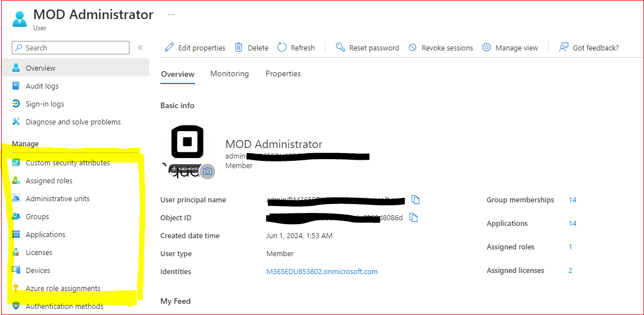644x315 pixels.
Task: Click the camera icon on profile photo
Action: (207, 172)
